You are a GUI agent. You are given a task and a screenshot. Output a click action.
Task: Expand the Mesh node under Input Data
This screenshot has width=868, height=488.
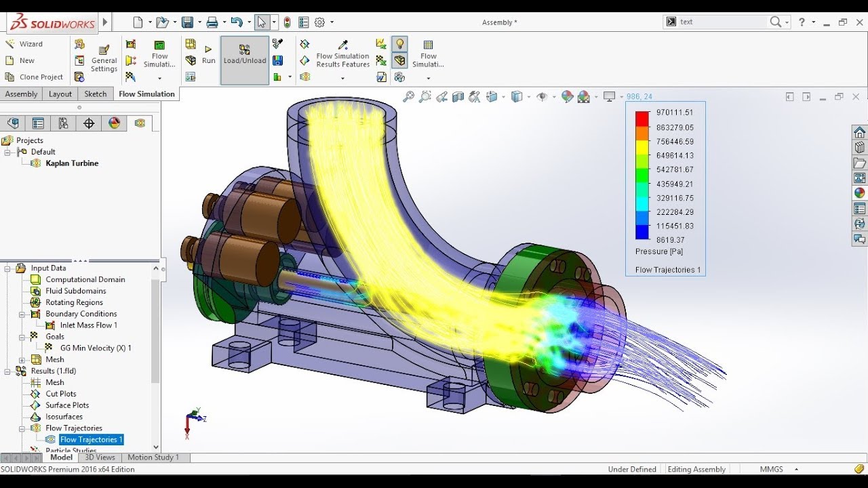click(22, 360)
